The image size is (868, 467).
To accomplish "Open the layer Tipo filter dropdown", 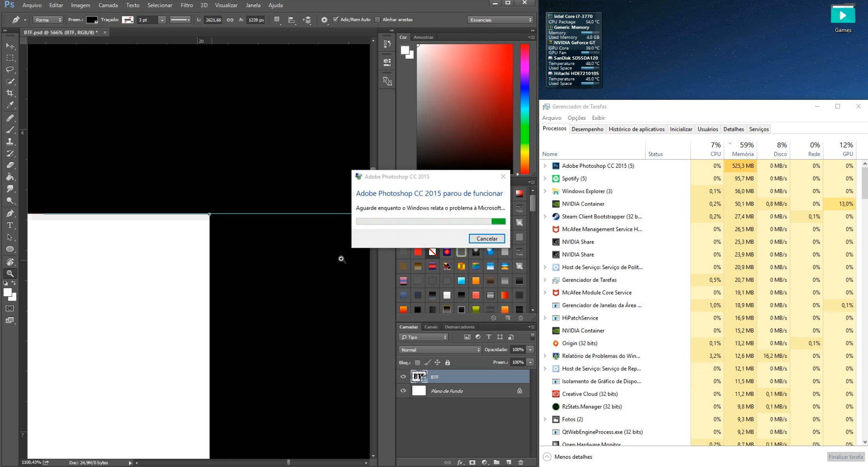I will (x=424, y=337).
